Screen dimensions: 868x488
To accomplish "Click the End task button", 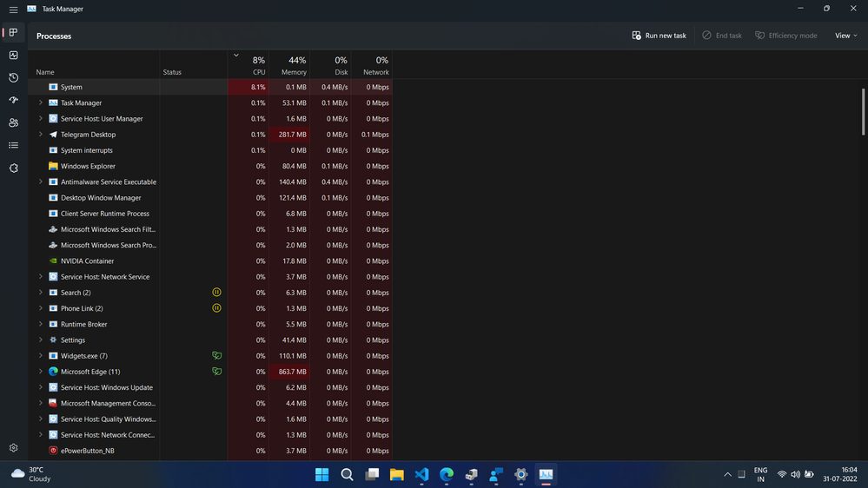I will (722, 36).
